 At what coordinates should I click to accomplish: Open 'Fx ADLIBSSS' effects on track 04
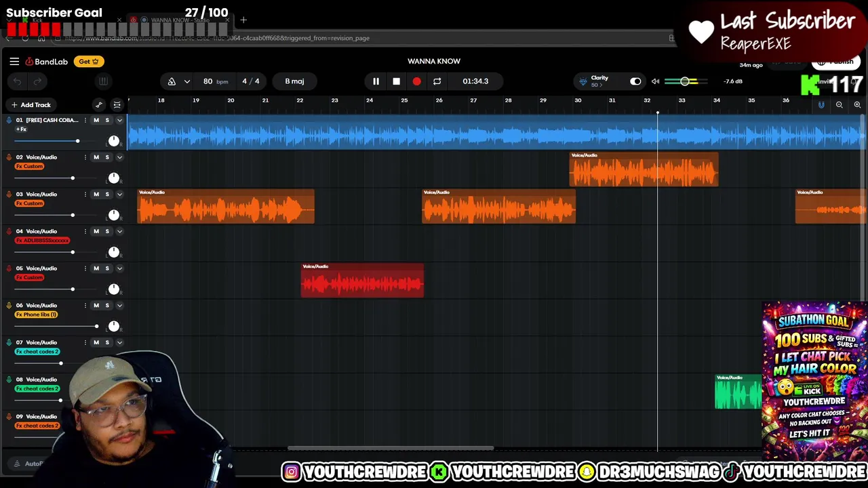(x=42, y=241)
